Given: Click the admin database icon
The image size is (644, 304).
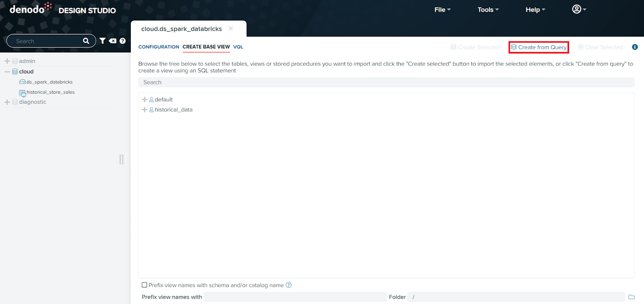Looking at the screenshot, I should 15,61.
